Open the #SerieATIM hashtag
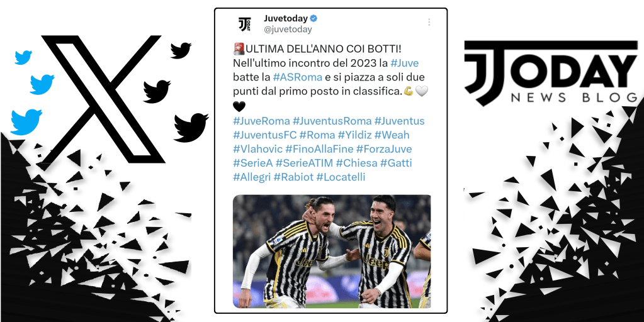This screenshot has width=644, height=322. [x=304, y=163]
